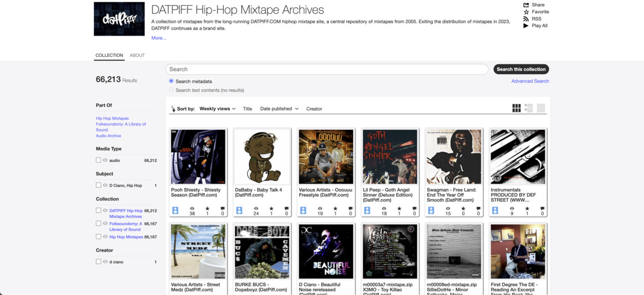Open the Beautiful Noise cover thumbnail
This screenshot has height=295, width=644.
[326, 251]
